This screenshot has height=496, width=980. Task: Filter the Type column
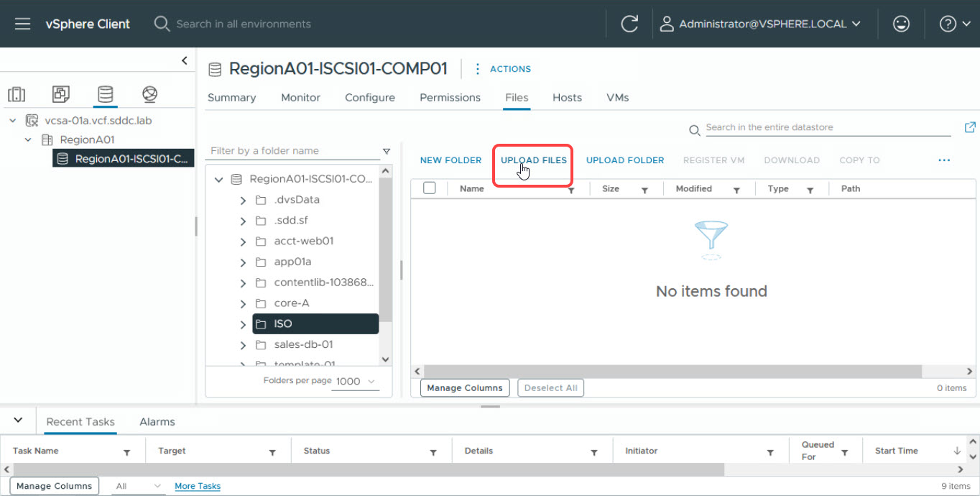[x=810, y=190]
